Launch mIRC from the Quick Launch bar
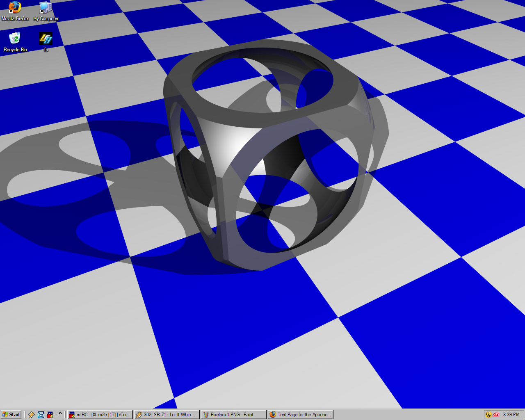525x420 pixels. (50, 415)
